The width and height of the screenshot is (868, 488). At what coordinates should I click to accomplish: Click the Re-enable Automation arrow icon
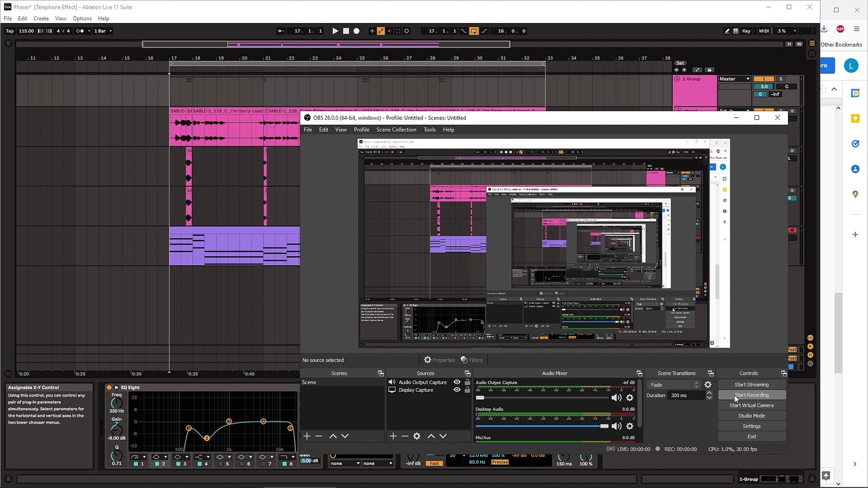[390, 31]
